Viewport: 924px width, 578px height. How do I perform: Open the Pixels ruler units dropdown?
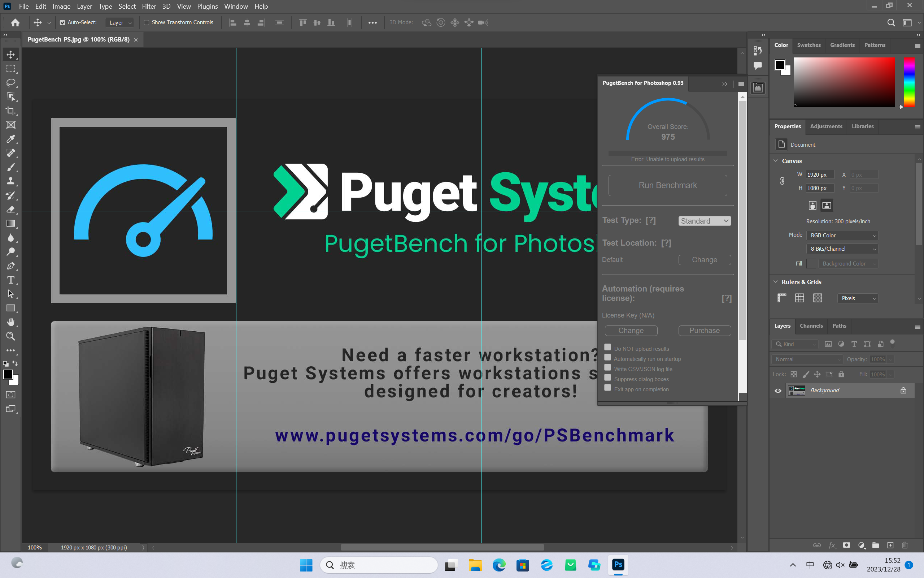(858, 298)
